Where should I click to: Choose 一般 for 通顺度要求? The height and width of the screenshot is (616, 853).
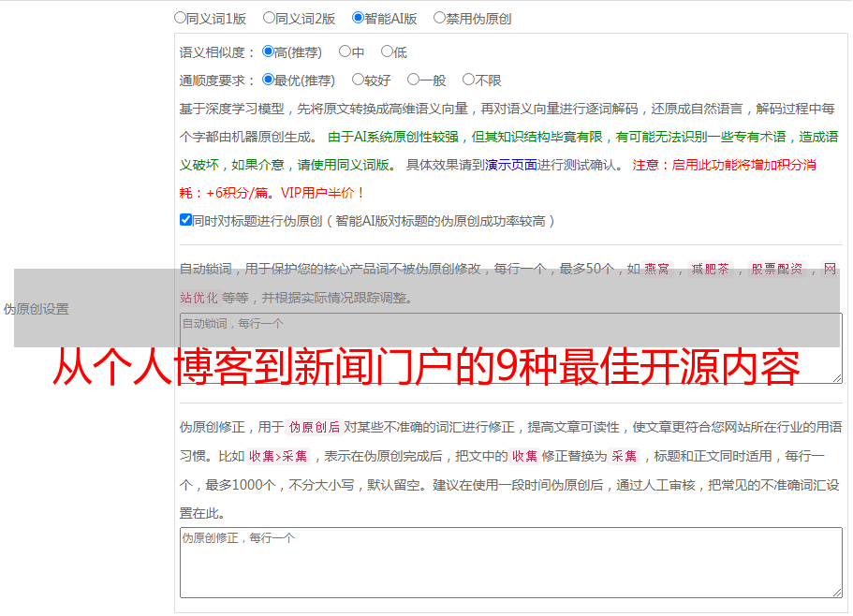point(413,80)
